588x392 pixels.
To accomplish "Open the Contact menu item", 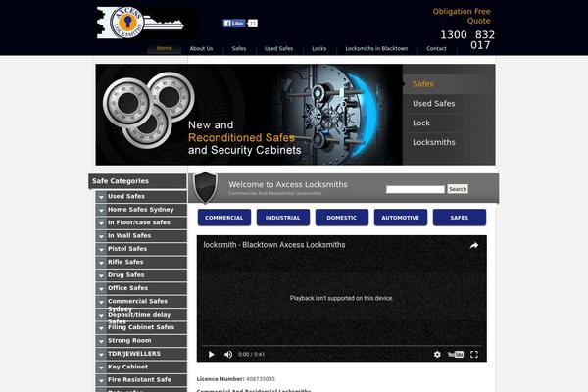I will pyautogui.click(x=436, y=48).
